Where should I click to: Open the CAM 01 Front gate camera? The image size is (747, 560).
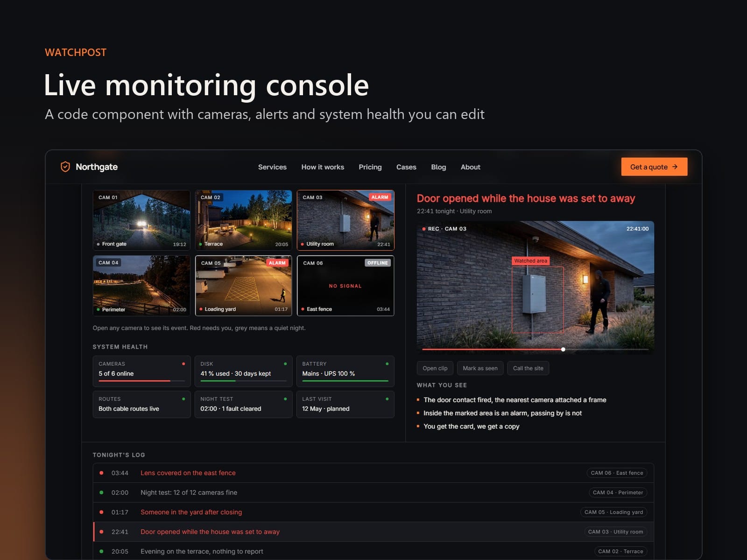tap(141, 220)
